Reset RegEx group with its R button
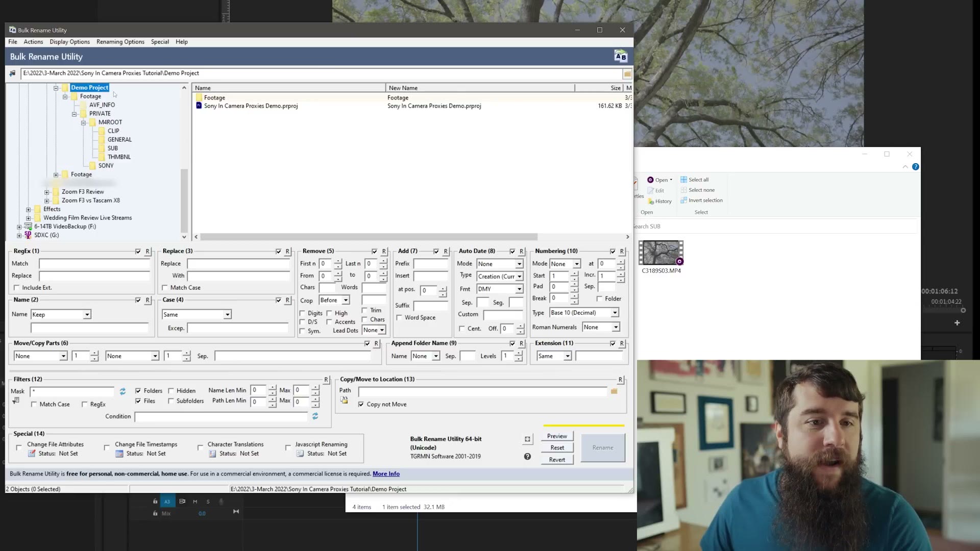This screenshot has width=980, height=551. (x=148, y=252)
